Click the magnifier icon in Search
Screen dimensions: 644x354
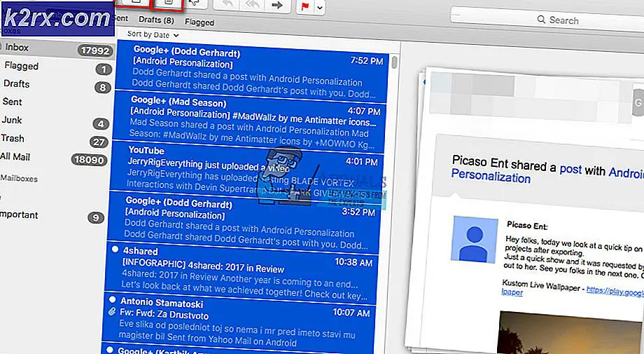coord(541,20)
